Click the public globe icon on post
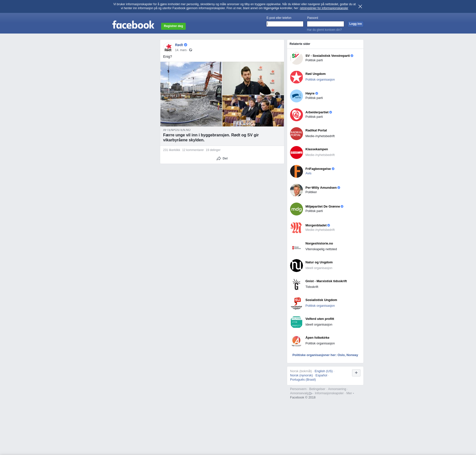 coord(191,50)
